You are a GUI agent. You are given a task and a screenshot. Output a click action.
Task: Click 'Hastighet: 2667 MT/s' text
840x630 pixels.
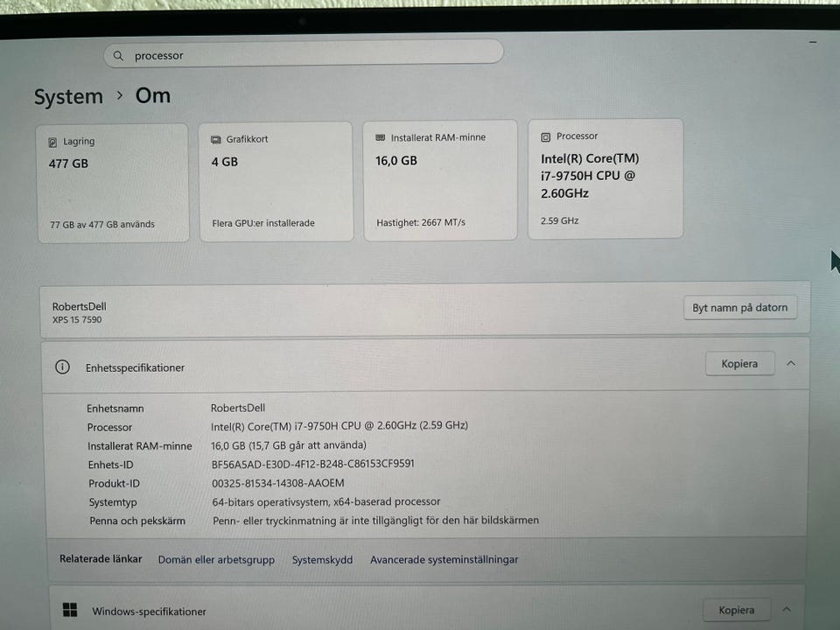(x=421, y=222)
